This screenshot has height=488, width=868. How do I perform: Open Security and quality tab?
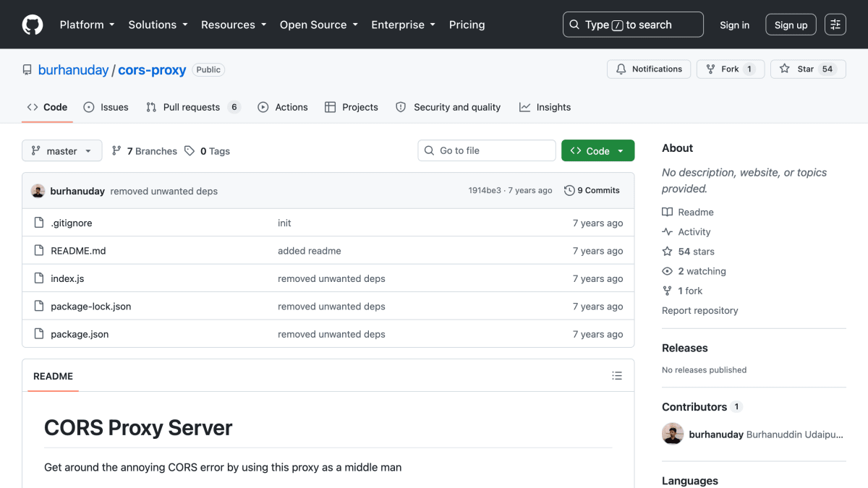click(448, 107)
